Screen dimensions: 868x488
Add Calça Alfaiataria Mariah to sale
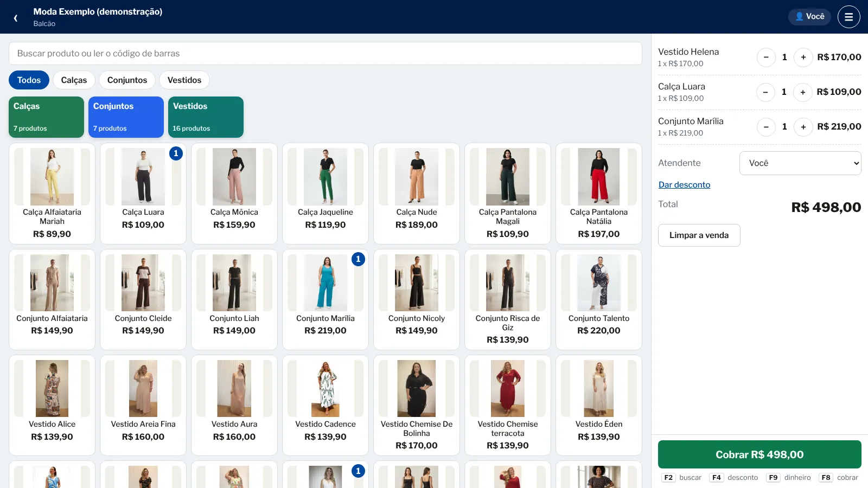pos(52,194)
